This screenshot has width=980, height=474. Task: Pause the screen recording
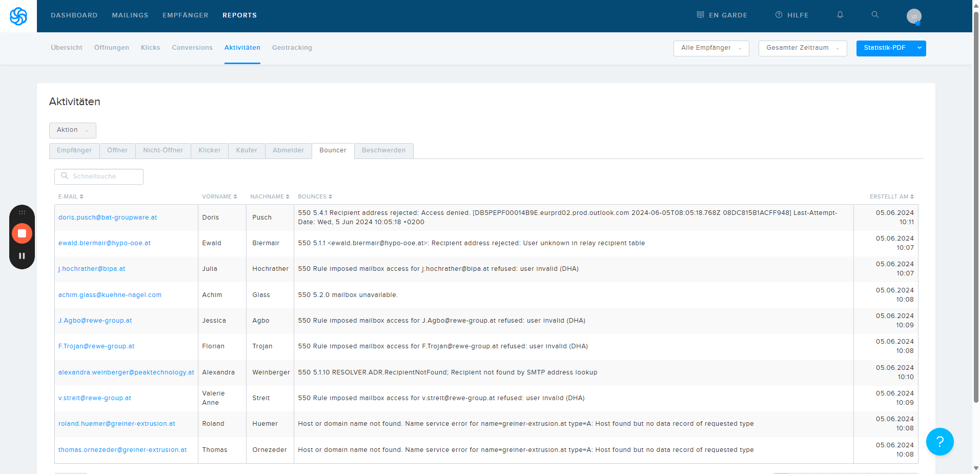pyautogui.click(x=22, y=255)
